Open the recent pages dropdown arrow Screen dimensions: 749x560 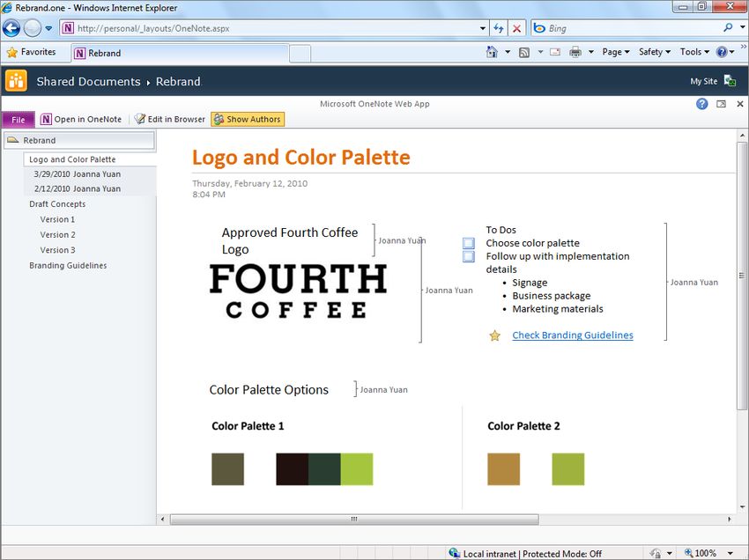coord(48,28)
